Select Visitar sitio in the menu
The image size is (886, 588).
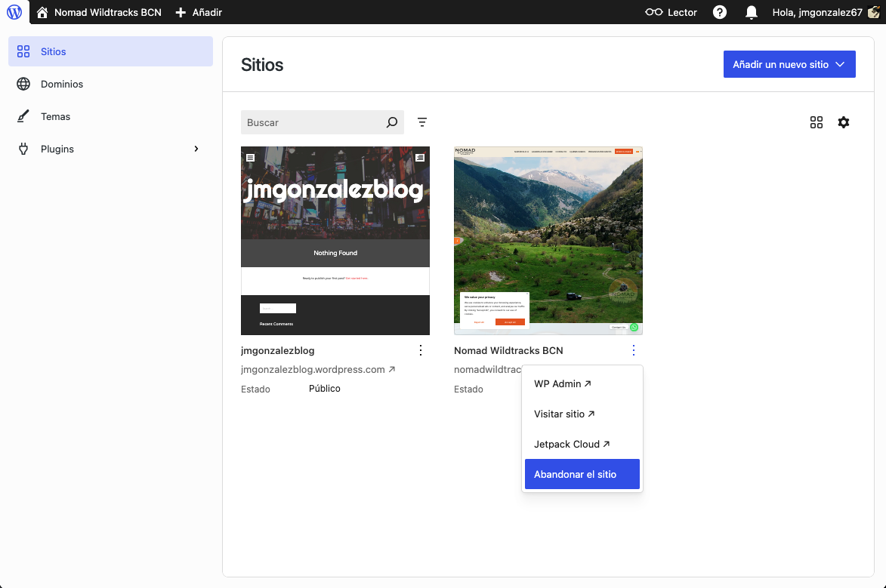point(563,414)
